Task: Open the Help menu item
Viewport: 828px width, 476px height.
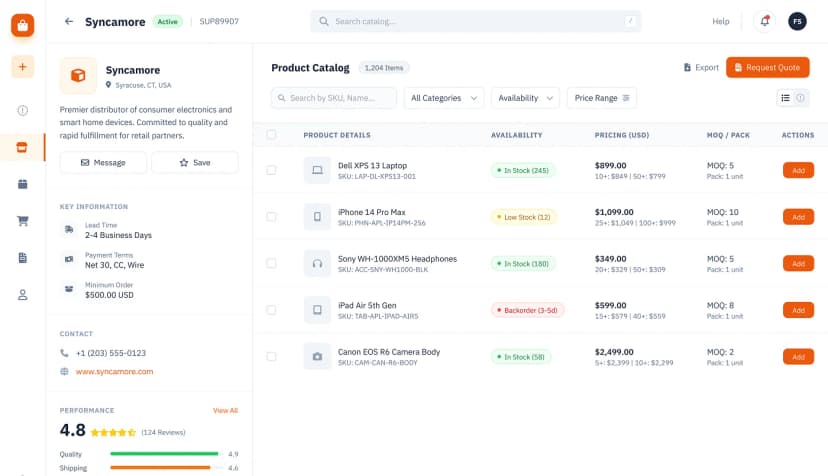Action: click(x=720, y=22)
